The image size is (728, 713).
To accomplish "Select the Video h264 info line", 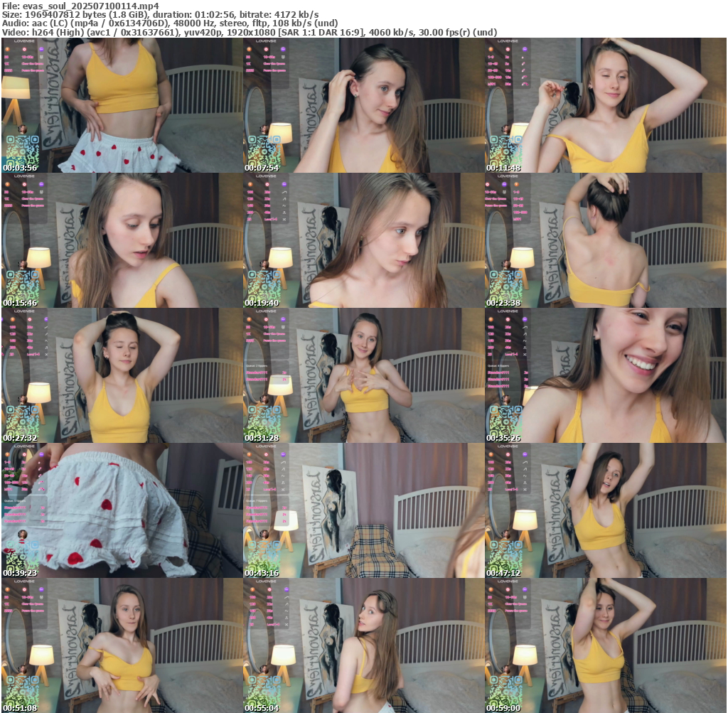I will coord(249,32).
